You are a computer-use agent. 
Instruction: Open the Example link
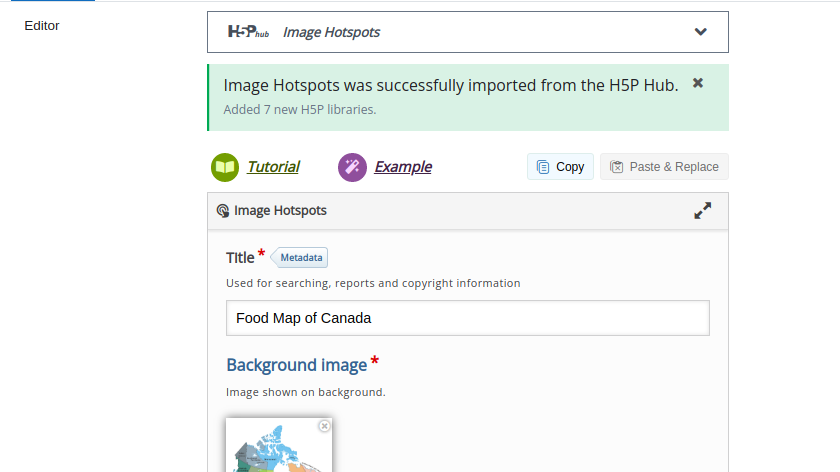(x=403, y=167)
